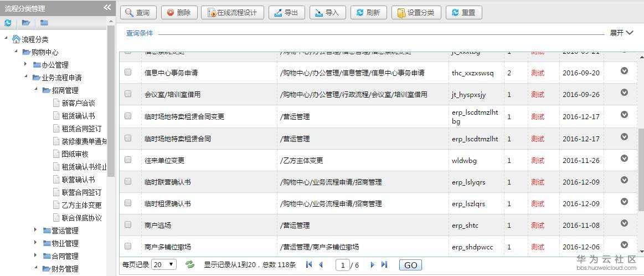Click the GO page jump button
The width and height of the screenshot is (644, 276).
[411, 265]
